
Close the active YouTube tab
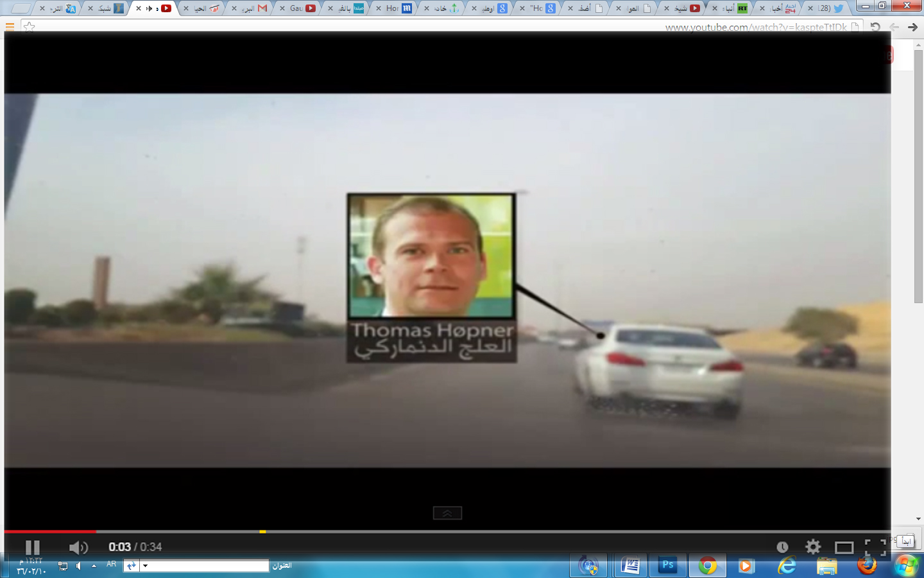[139, 8]
